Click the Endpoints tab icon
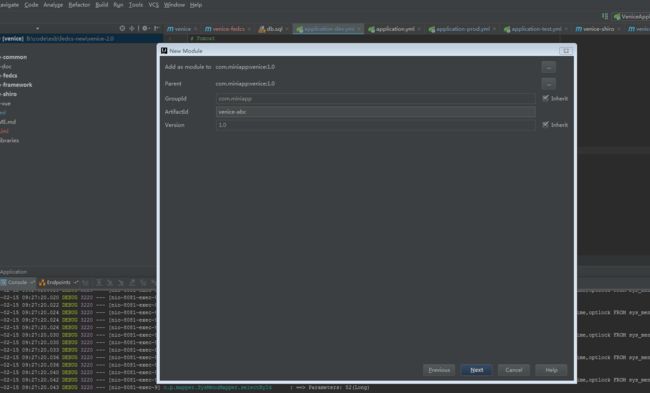The height and width of the screenshot is (393, 650). pyautogui.click(x=42, y=282)
